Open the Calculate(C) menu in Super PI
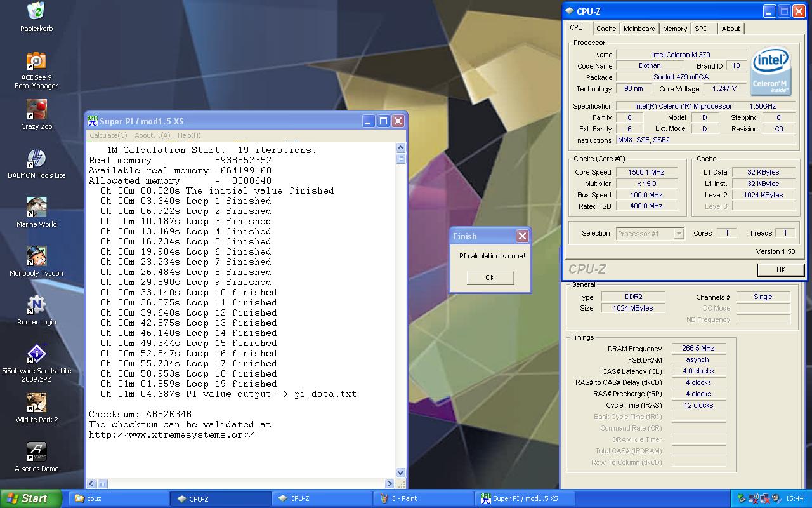Screen dimensions: 812x508 tap(108, 135)
